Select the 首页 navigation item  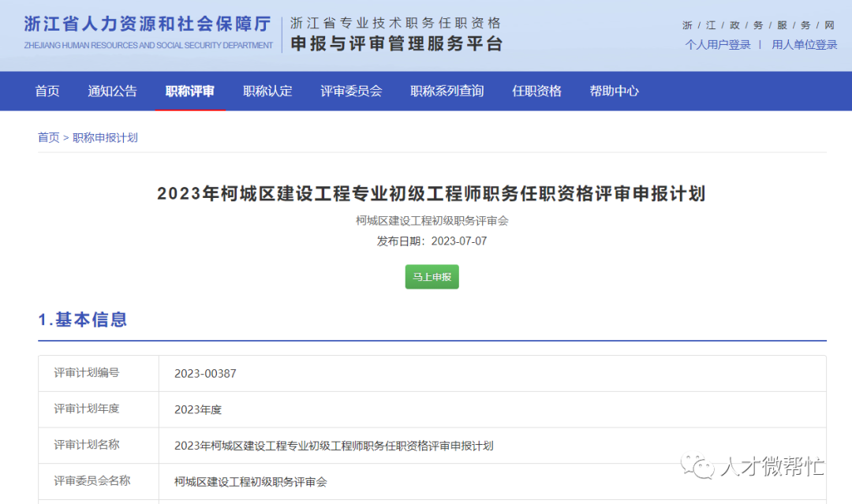tap(47, 91)
